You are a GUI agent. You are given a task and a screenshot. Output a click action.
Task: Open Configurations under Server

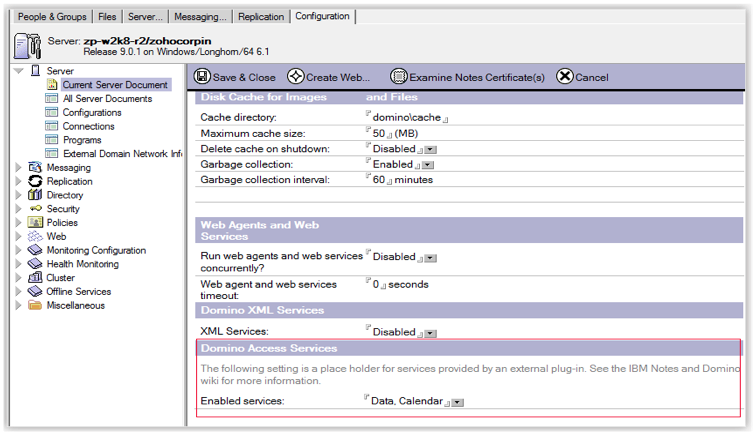pos(92,113)
